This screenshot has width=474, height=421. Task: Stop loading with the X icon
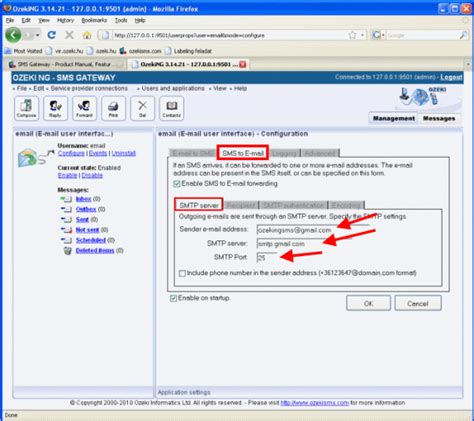point(69,35)
